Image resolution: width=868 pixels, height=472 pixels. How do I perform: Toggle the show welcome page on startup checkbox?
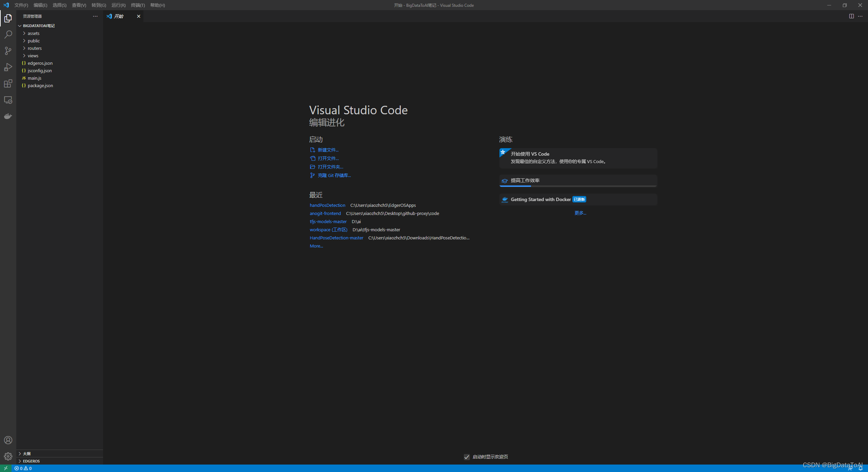pos(467,457)
